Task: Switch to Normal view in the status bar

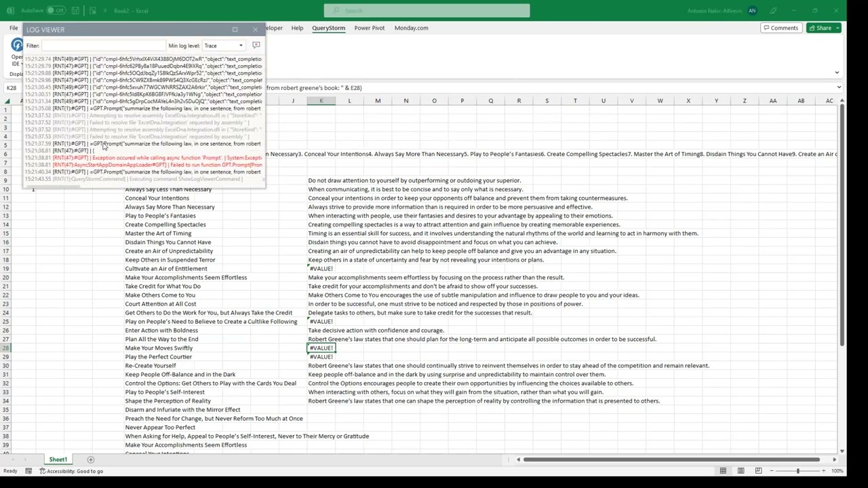Action: (724, 470)
